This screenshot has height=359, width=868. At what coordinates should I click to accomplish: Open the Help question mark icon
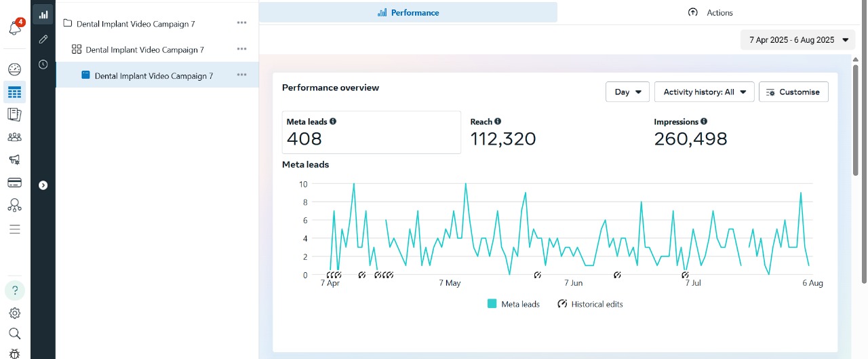[x=15, y=290]
